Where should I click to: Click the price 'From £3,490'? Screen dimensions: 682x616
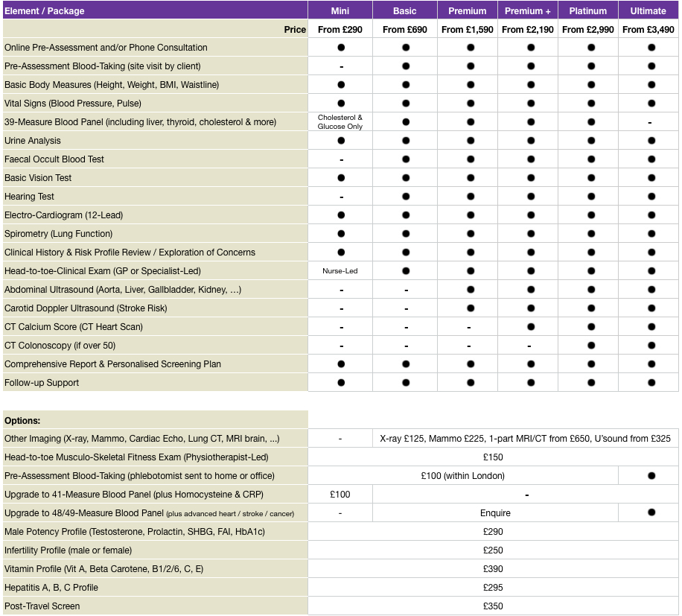pos(648,30)
